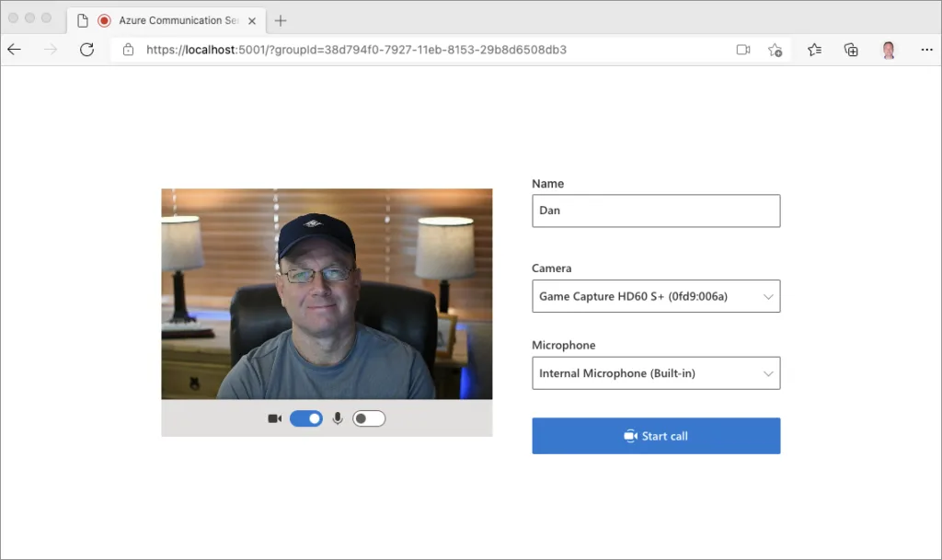
Task: Click the camera permission icon in address bar
Action: pos(743,50)
